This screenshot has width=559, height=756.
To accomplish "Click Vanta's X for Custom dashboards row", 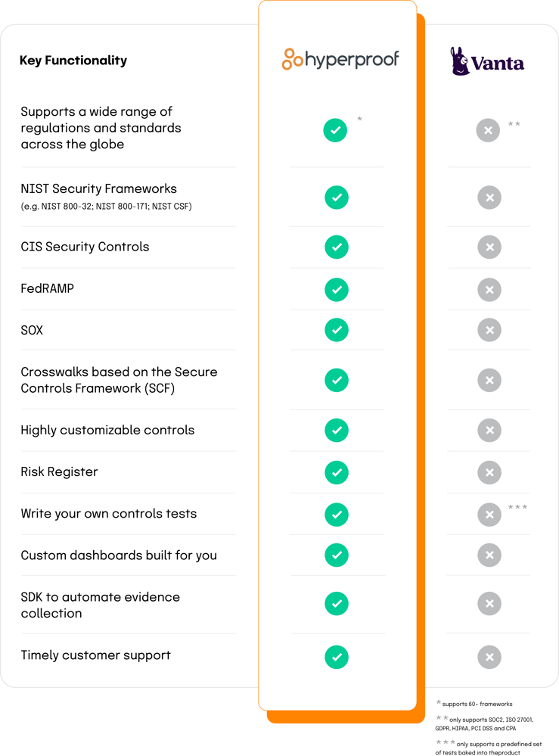I will tap(489, 555).
